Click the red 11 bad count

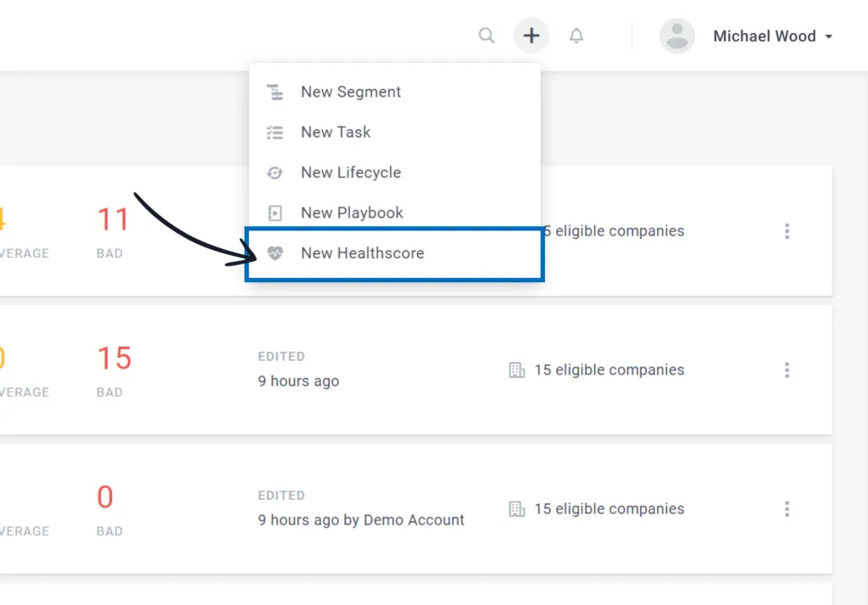click(114, 219)
